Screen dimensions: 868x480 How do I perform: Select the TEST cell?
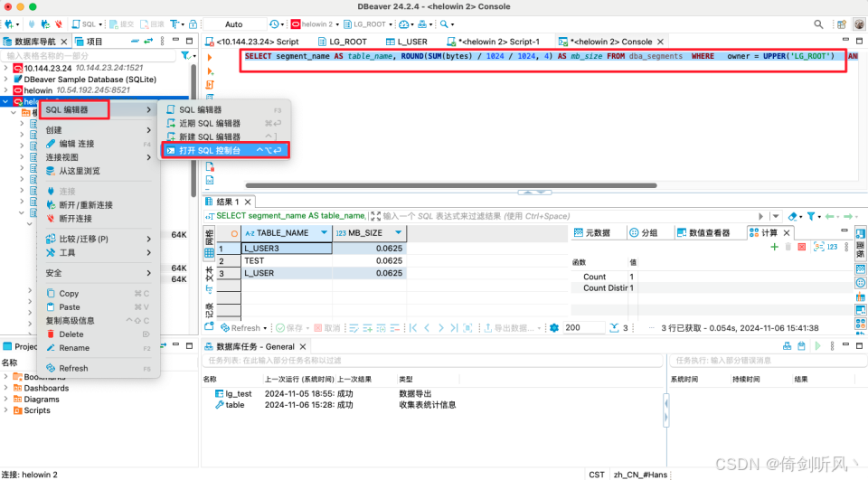point(287,260)
